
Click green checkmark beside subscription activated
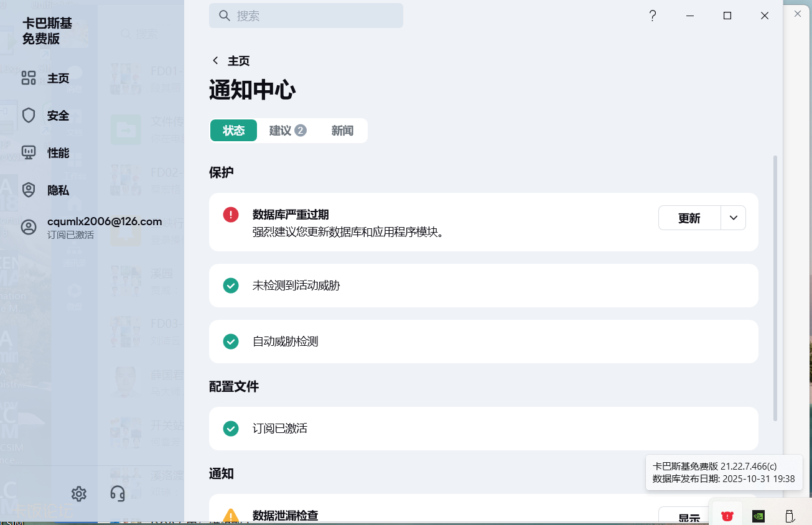tap(231, 429)
